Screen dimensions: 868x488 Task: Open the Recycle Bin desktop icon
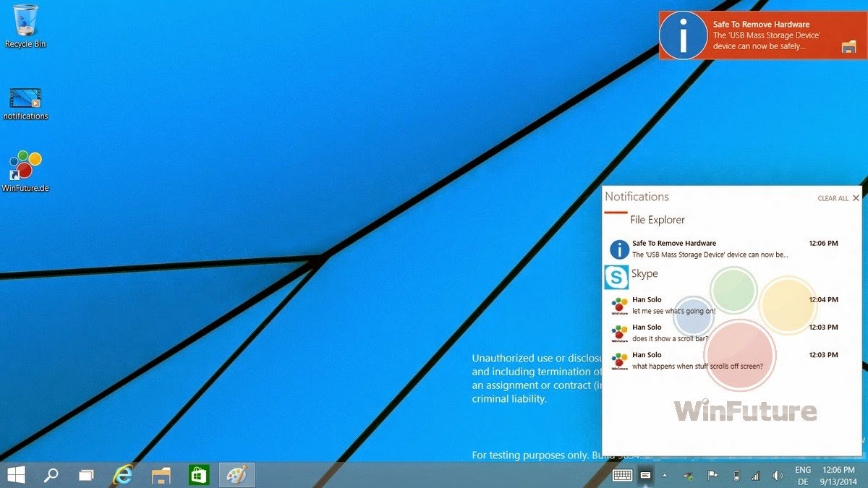(x=25, y=26)
